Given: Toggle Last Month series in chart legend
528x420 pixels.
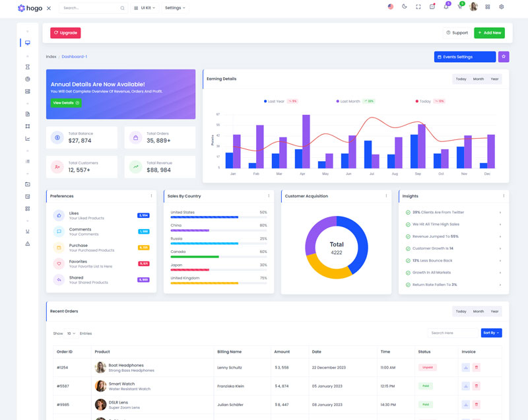Looking at the screenshot, I should click(348, 101).
